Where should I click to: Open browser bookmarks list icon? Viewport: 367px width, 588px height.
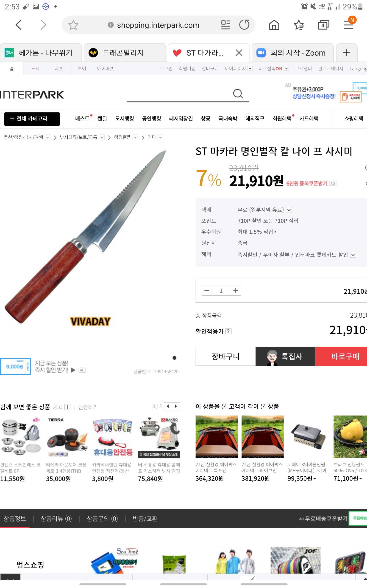pos(299,25)
